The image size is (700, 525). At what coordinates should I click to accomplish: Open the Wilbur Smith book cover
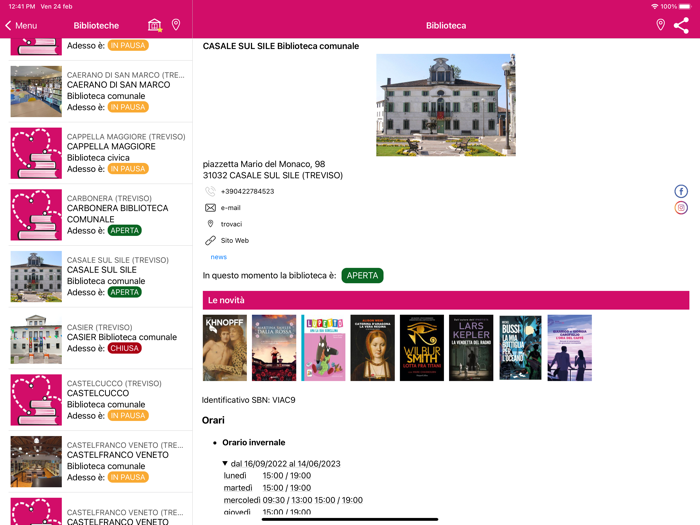click(422, 348)
